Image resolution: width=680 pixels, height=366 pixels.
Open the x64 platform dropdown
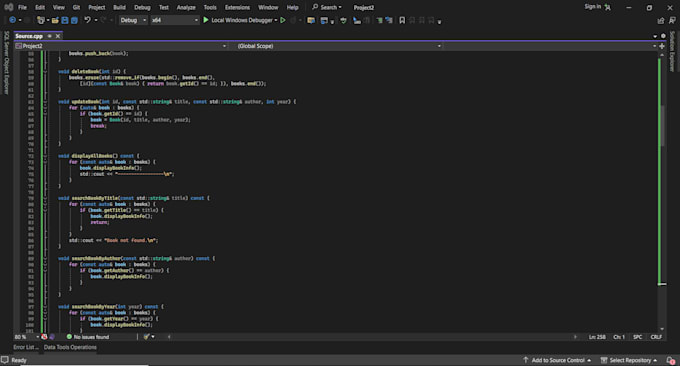pos(174,20)
